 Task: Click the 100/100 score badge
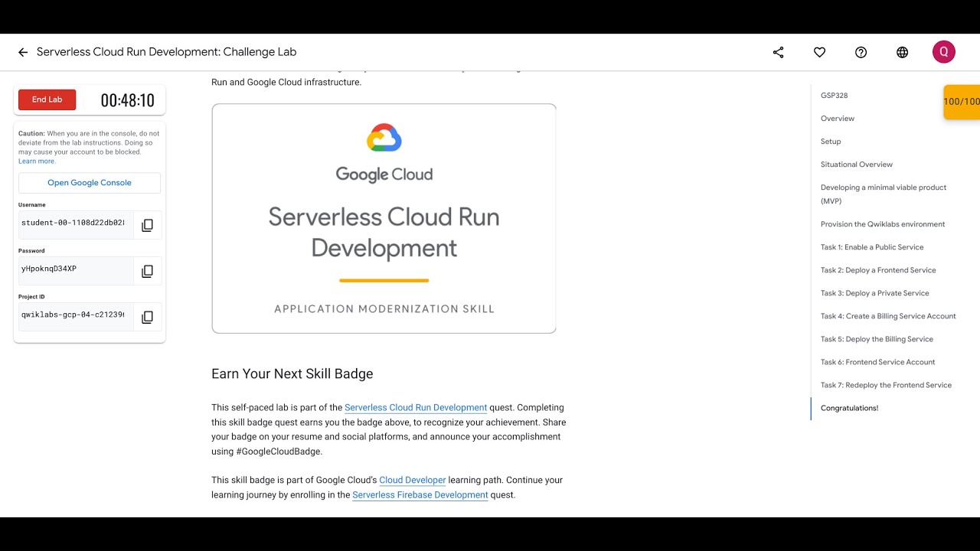(x=962, y=102)
